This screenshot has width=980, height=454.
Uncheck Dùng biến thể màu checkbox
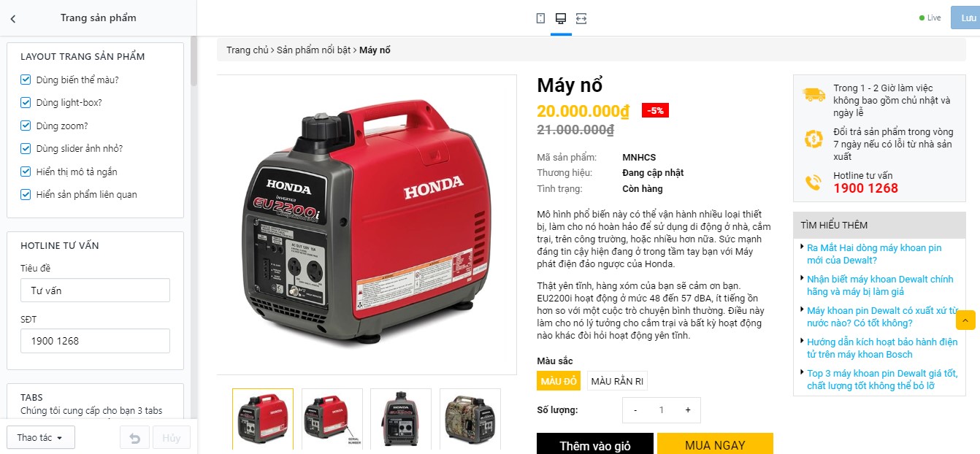tap(26, 80)
